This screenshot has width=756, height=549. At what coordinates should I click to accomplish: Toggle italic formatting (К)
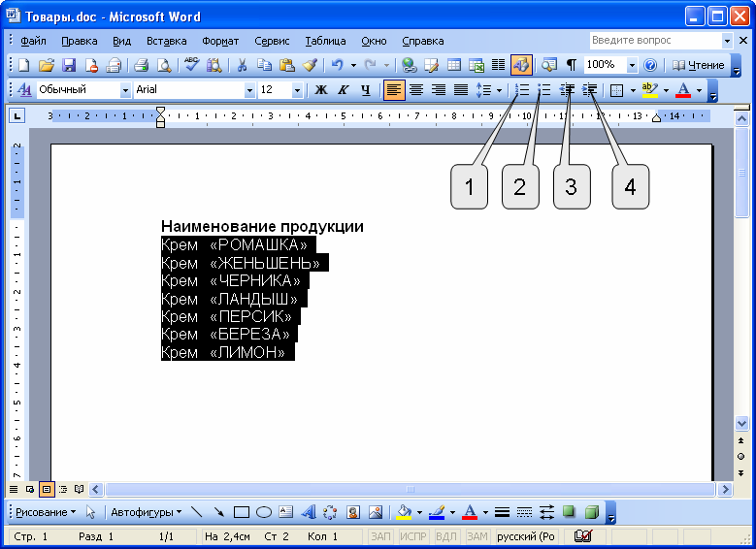343,90
